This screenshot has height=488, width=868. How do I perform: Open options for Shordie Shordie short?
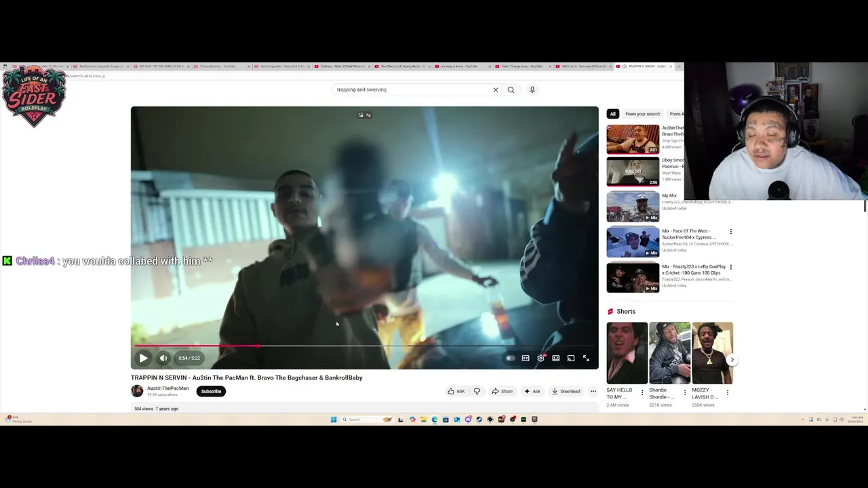pos(684,392)
